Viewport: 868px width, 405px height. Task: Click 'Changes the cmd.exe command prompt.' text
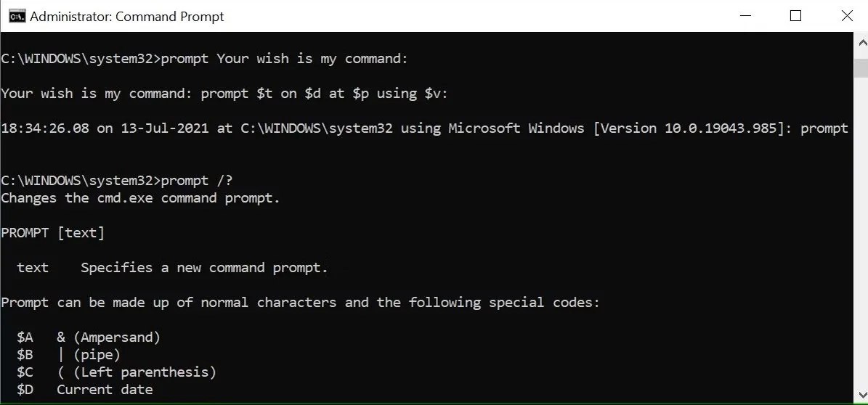tap(141, 198)
